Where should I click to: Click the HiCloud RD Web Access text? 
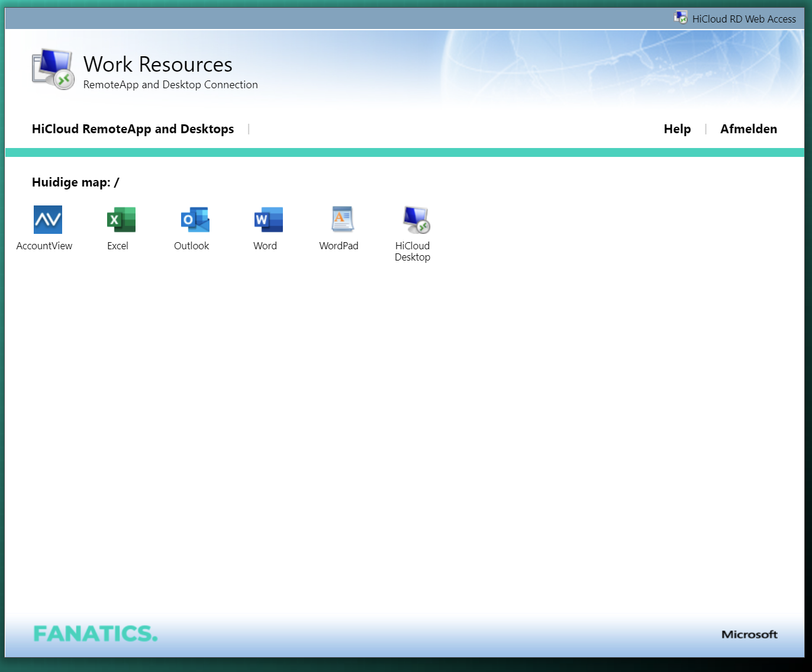[x=744, y=19]
